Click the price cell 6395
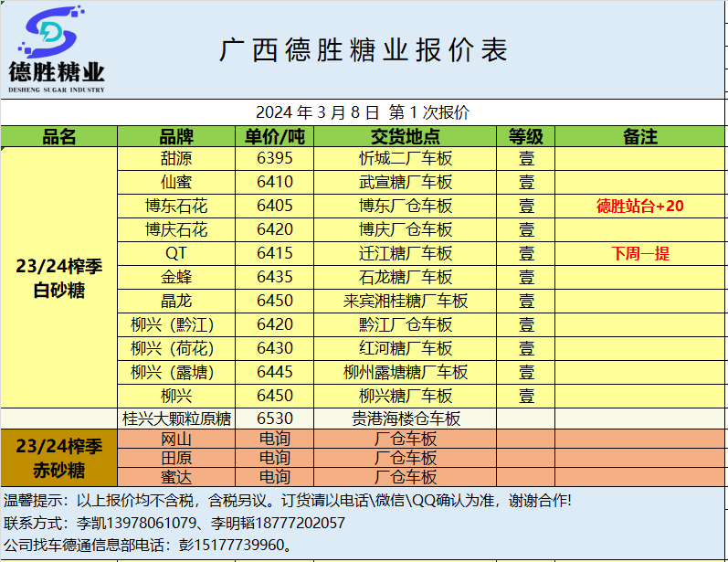 (275, 158)
